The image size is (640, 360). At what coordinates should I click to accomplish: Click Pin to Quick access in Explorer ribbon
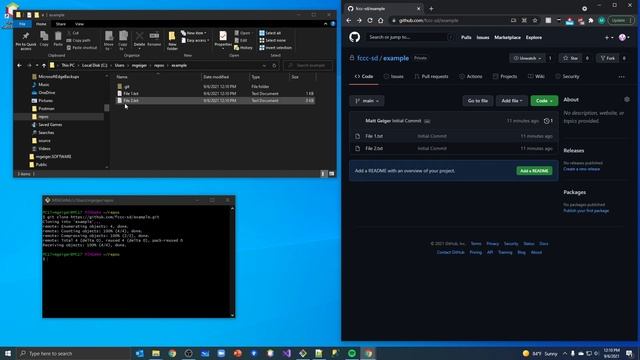26,40
